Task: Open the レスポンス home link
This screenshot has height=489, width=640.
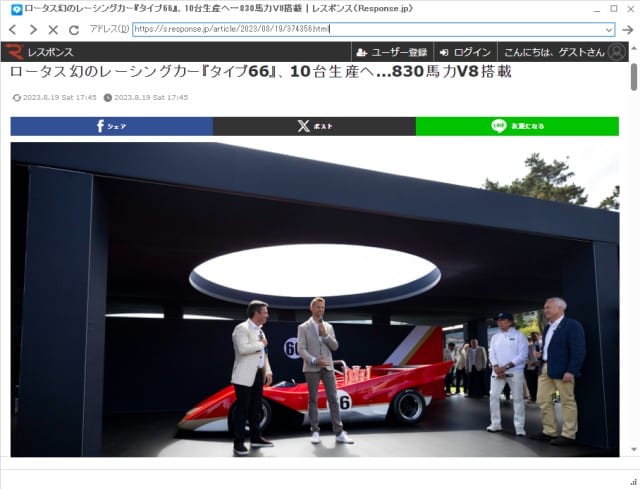Action: point(50,52)
